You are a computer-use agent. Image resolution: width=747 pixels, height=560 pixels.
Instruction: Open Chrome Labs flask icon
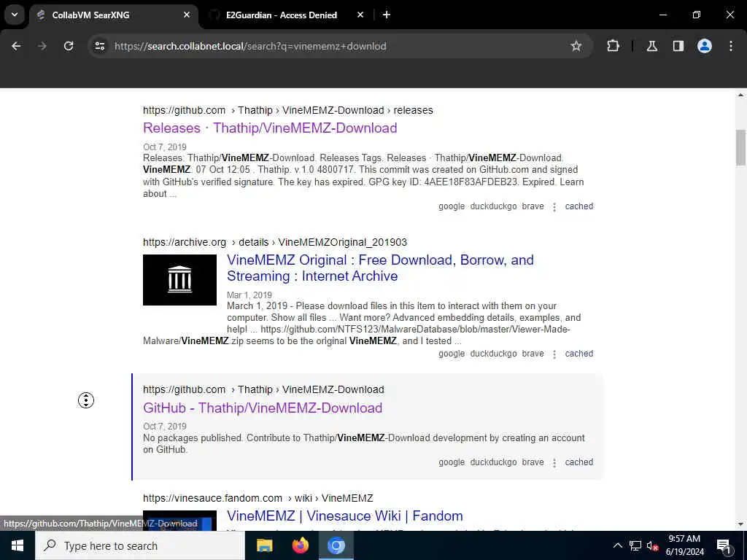[651, 46]
